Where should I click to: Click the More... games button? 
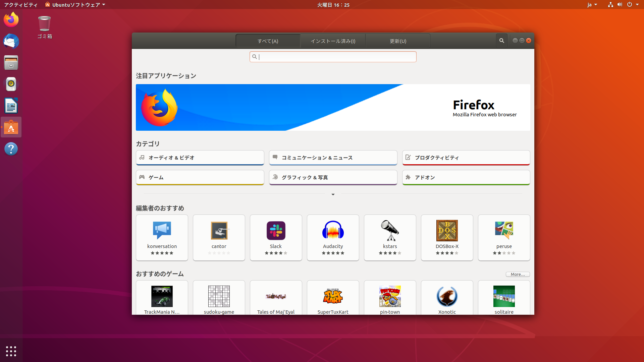pyautogui.click(x=518, y=274)
